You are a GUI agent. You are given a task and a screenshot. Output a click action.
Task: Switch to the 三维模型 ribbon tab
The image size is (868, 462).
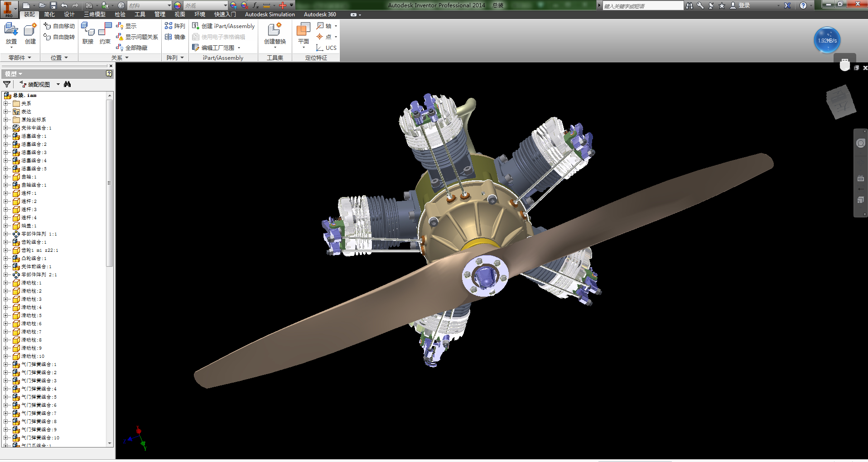tap(94, 14)
